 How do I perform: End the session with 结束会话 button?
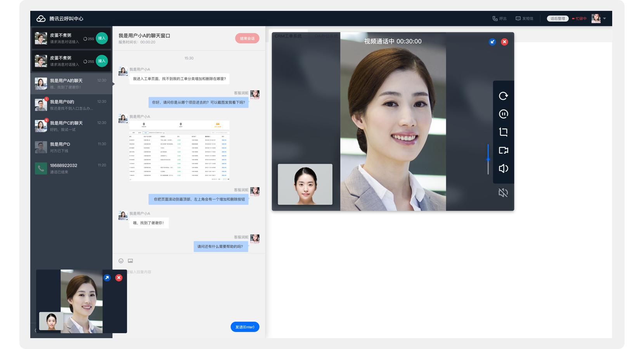[247, 38]
